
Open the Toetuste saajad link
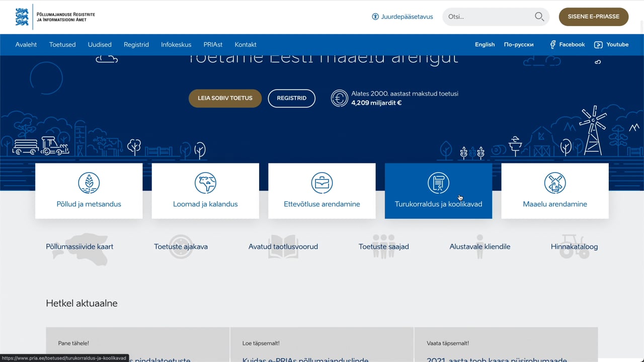384,247
